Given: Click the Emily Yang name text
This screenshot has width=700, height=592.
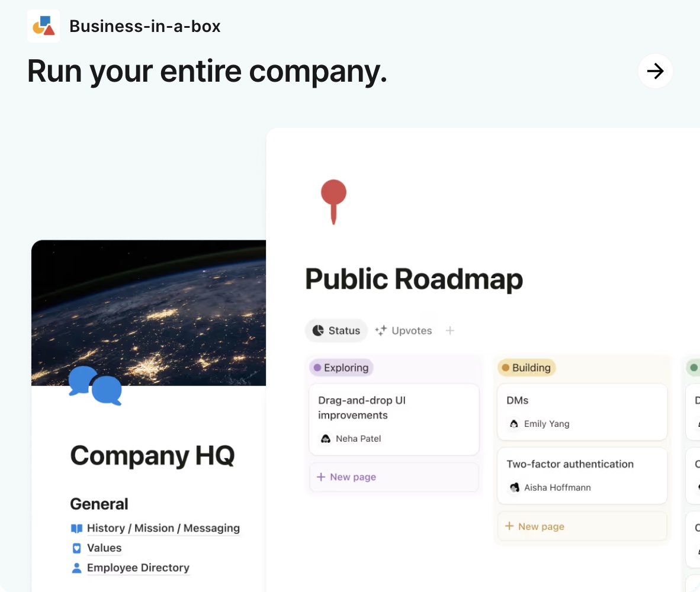Looking at the screenshot, I should click(x=547, y=424).
